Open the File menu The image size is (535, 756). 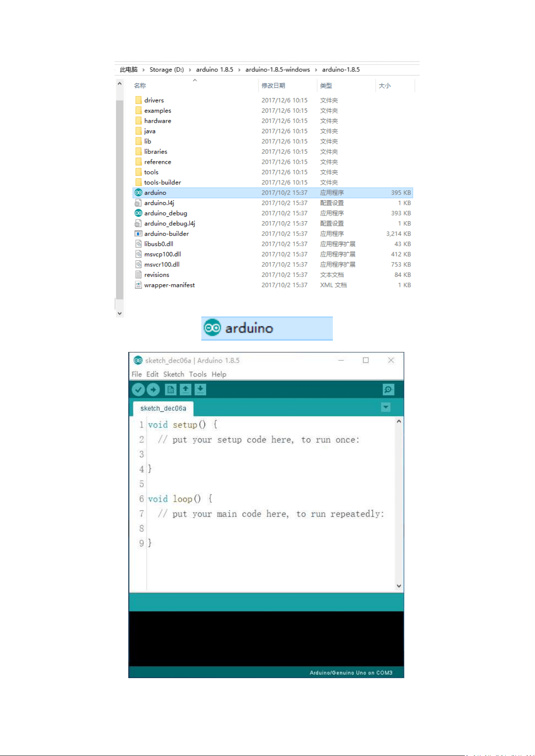click(x=136, y=374)
